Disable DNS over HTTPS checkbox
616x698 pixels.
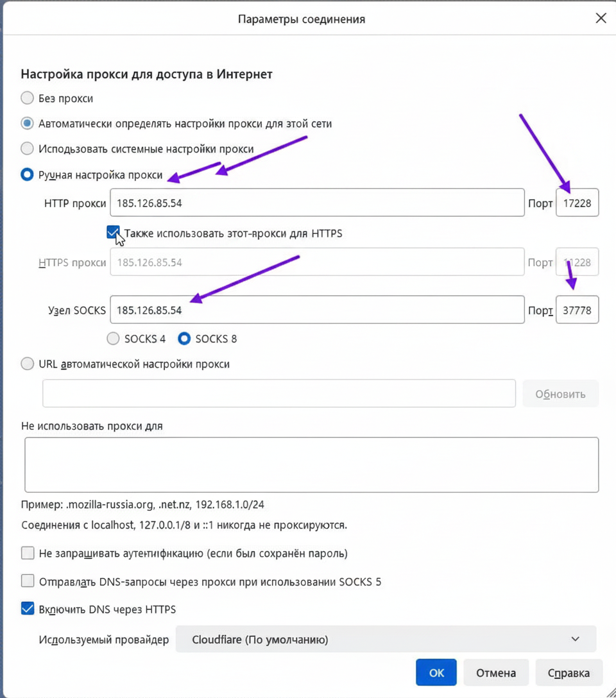pyautogui.click(x=28, y=609)
